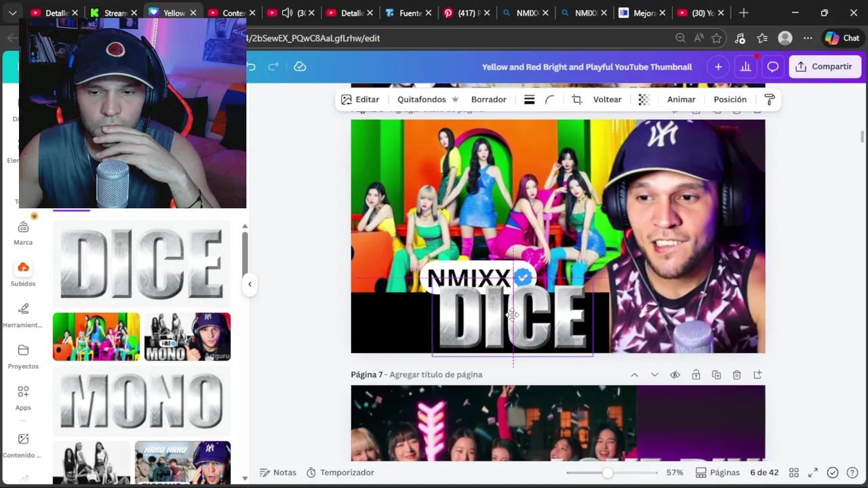The width and height of the screenshot is (868, 488).
Task: Click the Compartir share button
Action: 825,66
